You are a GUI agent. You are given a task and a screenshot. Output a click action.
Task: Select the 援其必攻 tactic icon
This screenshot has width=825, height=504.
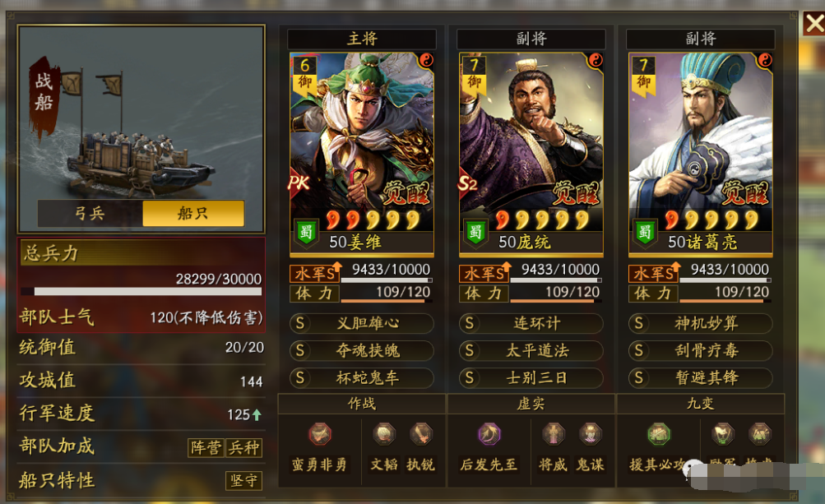pos(659,435)
